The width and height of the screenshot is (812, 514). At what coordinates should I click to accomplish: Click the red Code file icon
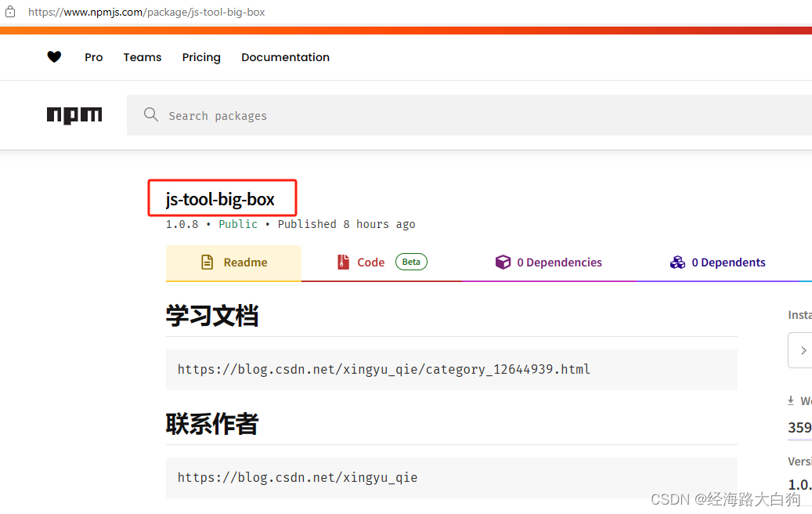point(342,262)
